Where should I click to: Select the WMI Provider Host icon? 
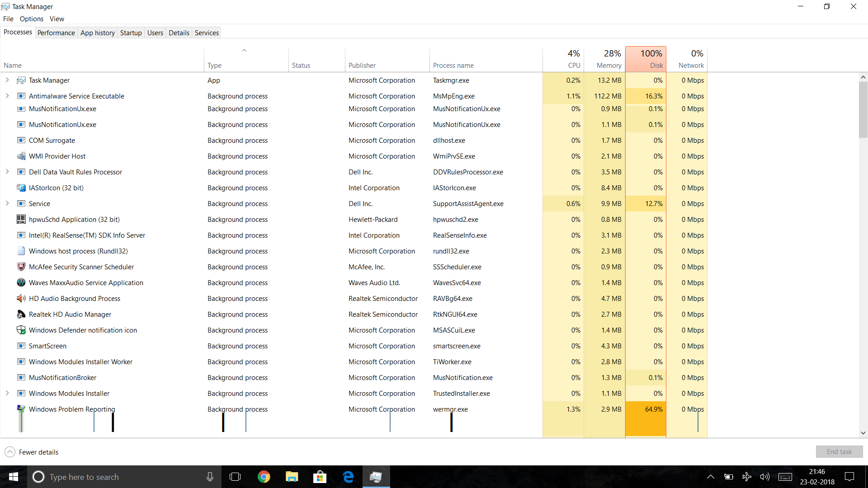(21, 156)
